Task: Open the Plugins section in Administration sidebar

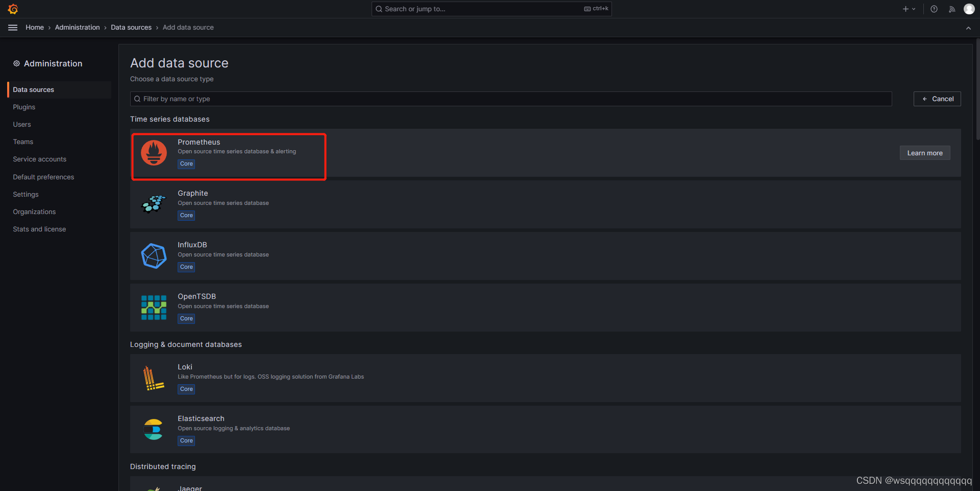Action: tap(24, 107)
